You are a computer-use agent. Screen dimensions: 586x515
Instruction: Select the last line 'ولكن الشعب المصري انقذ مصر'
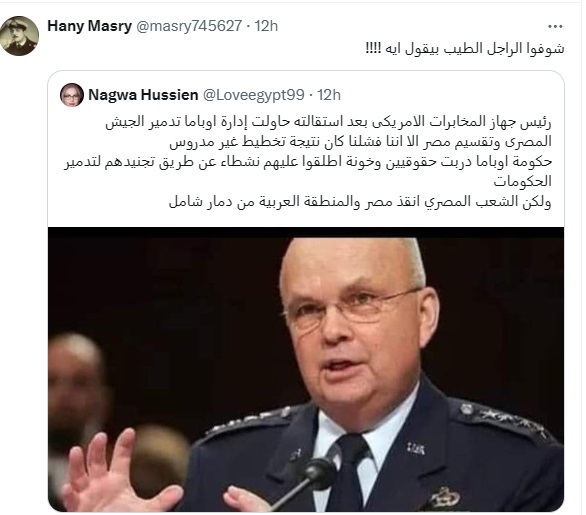click(x=360, y=202)
